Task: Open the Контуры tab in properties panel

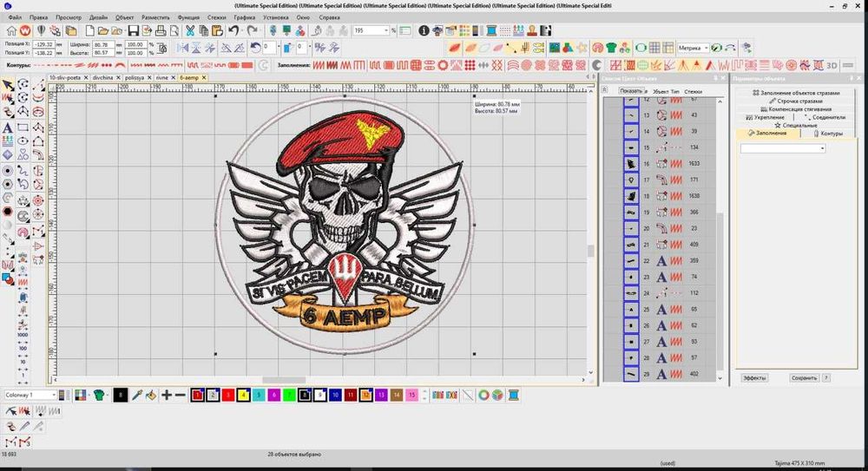Action: point(829,134)
